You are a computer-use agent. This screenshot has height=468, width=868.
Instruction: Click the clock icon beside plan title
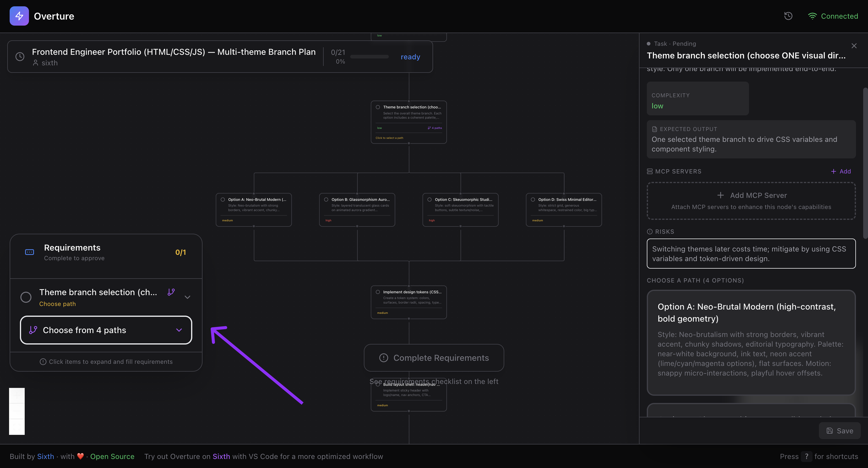click(x=20, y=57)
